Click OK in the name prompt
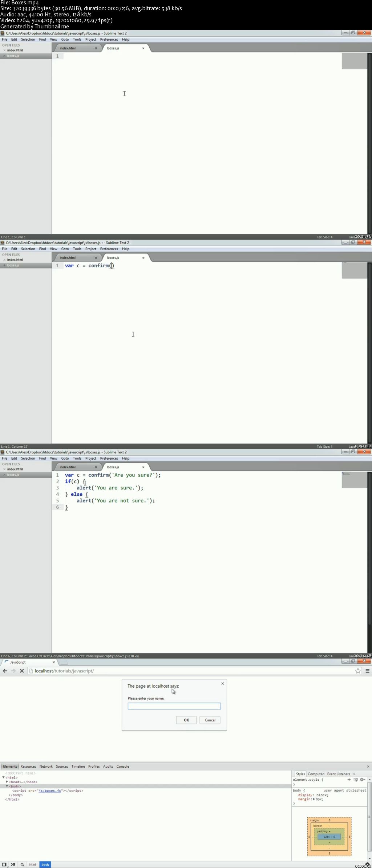The height and width of the screenshot is (868, 372). point(186,720)
